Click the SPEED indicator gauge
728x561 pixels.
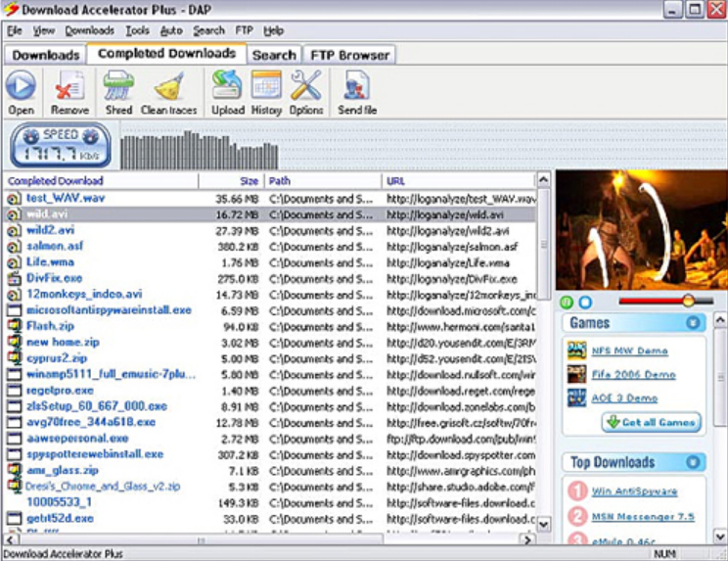61,145
